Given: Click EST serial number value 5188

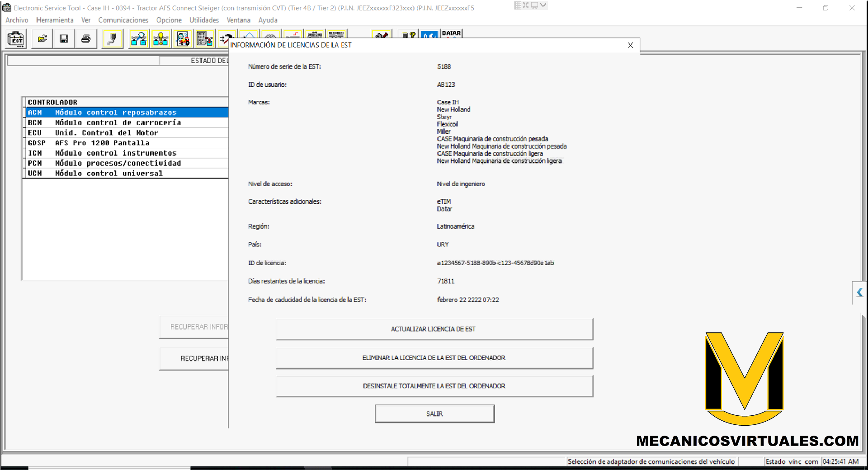Looking at the screenshot, I should pyautogui.click(x=444, y=67).
